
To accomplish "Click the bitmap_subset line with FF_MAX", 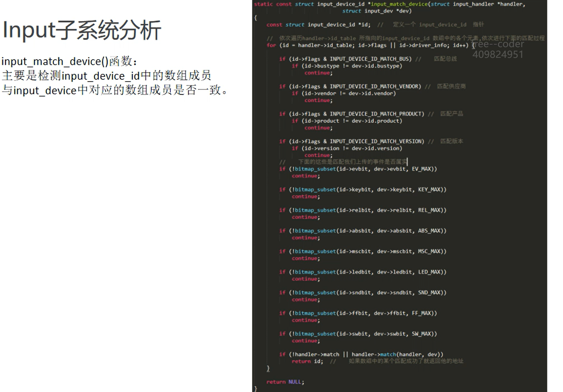I will tap(358, 313).
